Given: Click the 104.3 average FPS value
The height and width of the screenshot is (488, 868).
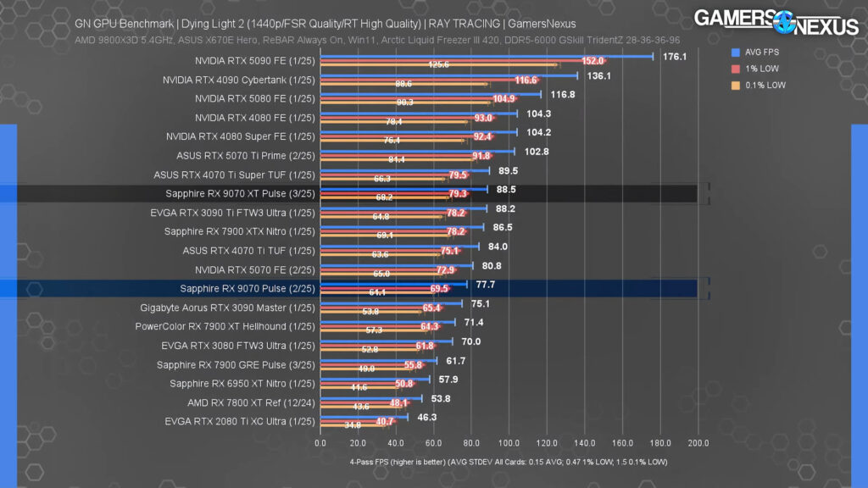Looking at the screenshot, I should pyautogui.click(x=538, y=114).
